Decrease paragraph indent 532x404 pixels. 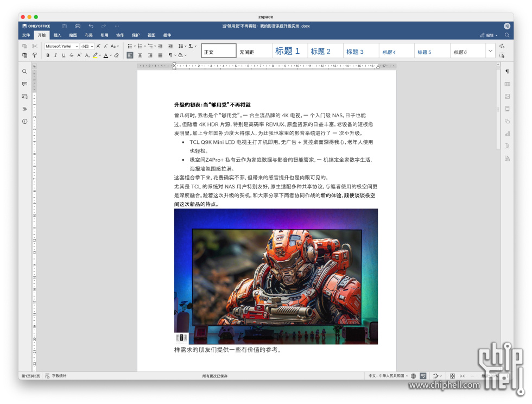[161, 46]
